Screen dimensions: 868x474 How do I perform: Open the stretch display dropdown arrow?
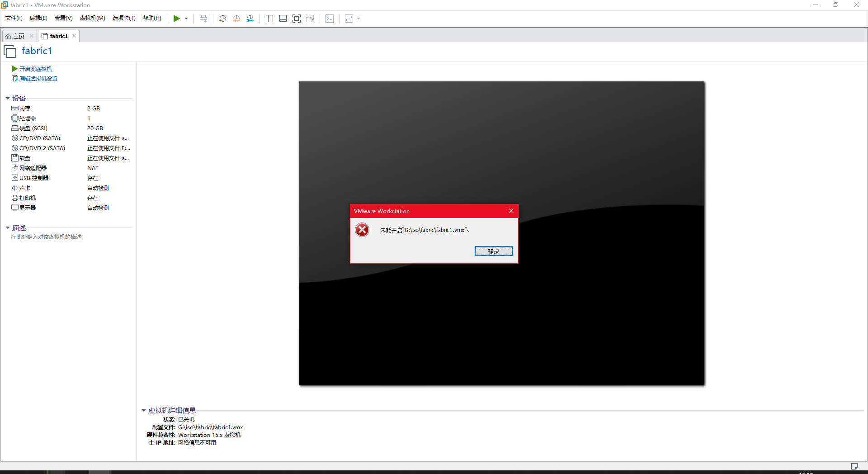[359, 19]
